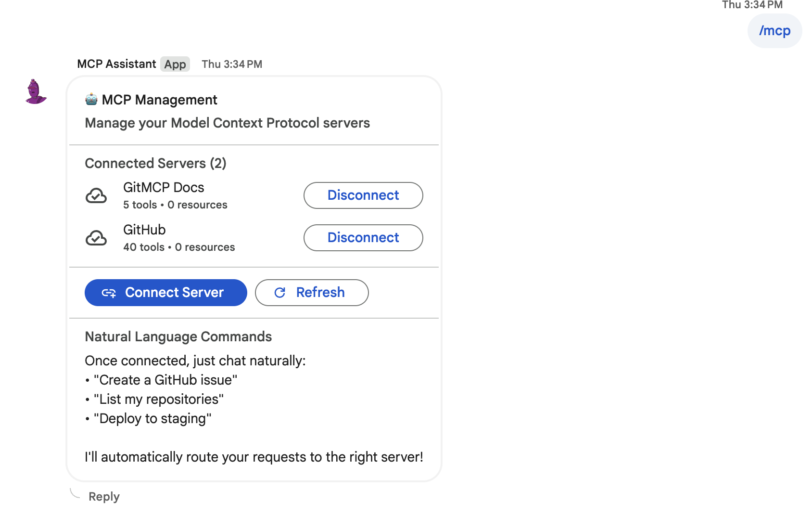Click the cloud checkmark icon for GitMCP Docs
Screen dimensions: 812x516
(x=96, y=196)
